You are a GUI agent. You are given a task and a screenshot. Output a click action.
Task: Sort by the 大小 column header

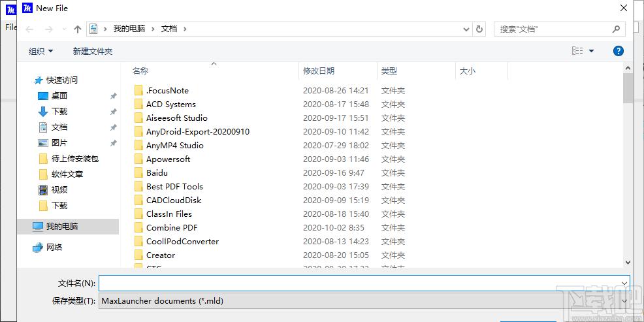(x=468, y=71)
